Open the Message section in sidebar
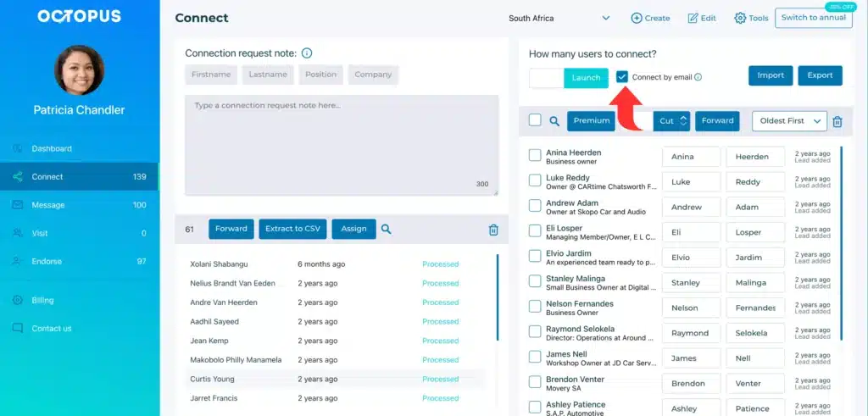 (x=48, y=205)
